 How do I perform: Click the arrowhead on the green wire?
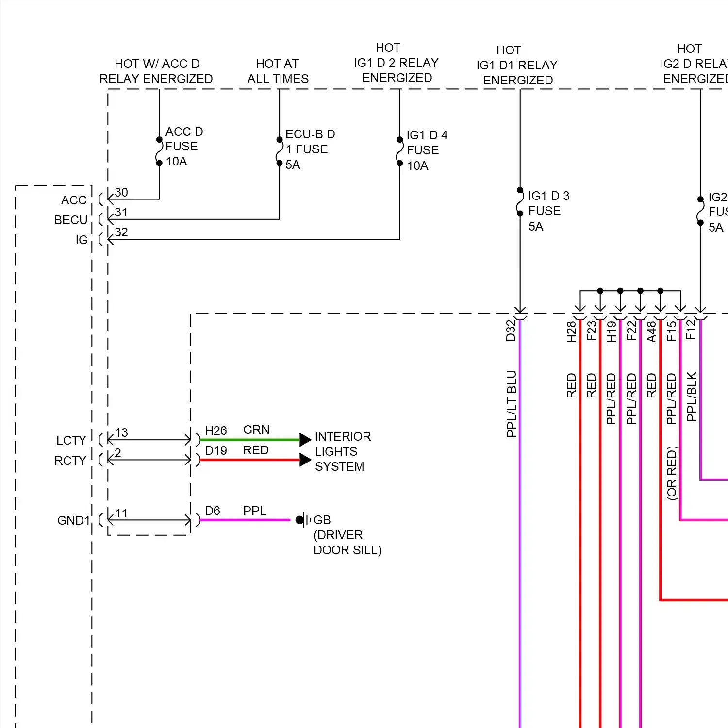305,440
